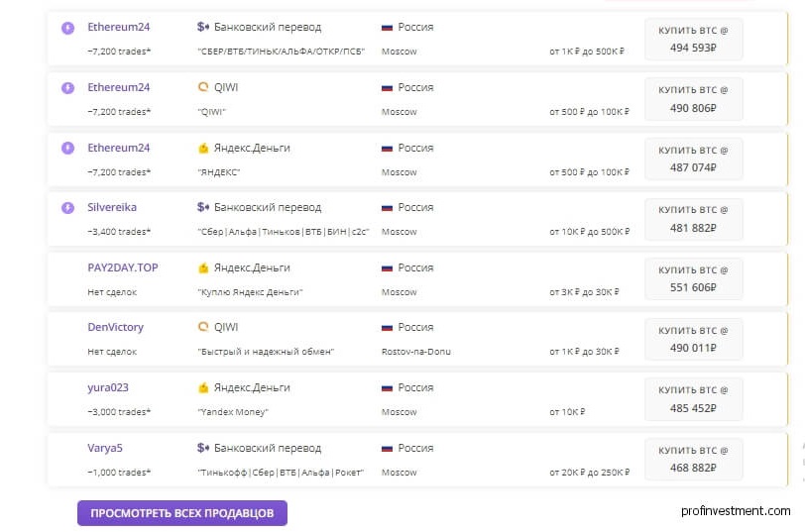The height and width of the screenshot is (532, 805).
Task: Click Russian flag in DenVictory row
Action: point(387,327)
